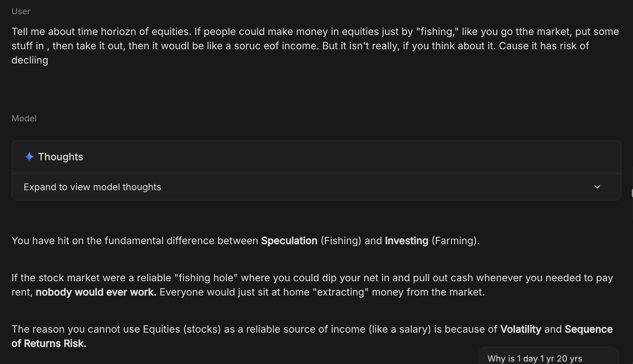Click bold text "nobody would ever work."
Viewport: 633px width, 364px height.
96,292
